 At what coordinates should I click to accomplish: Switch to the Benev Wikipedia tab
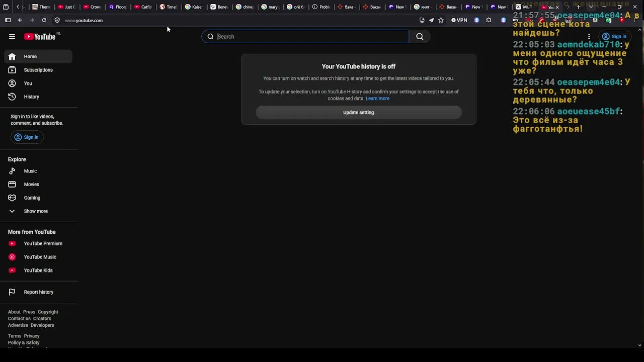[x=220, y=7]
